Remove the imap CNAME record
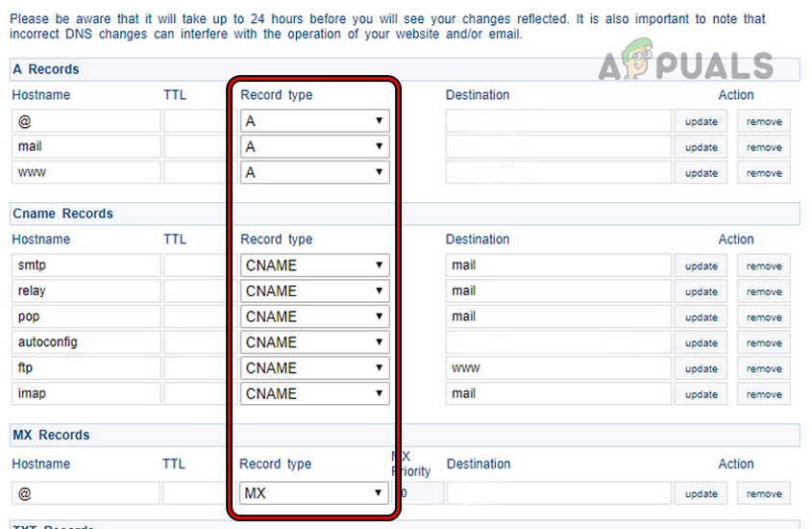Screen dimensions: 812x529 coord(764,394)
